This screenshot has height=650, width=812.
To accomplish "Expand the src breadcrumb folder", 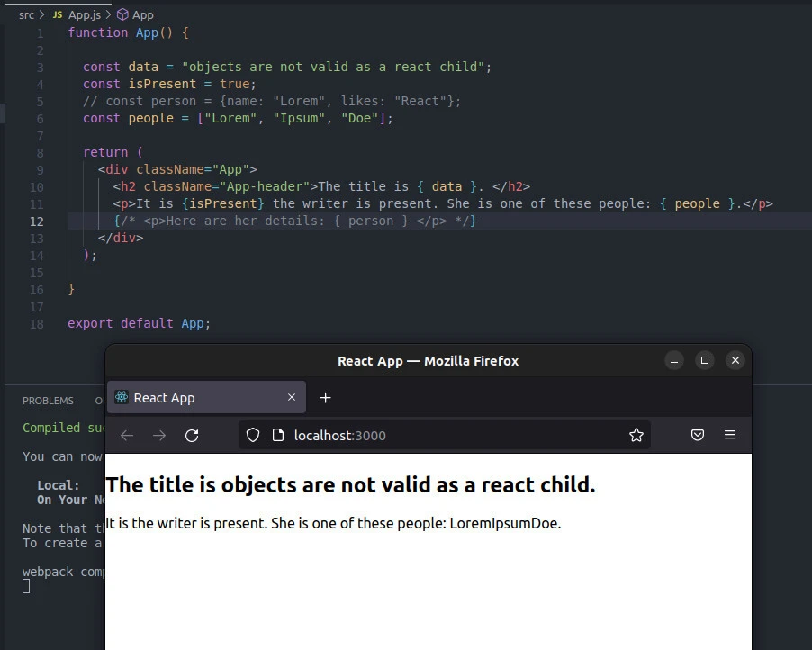I will pyautogui.click(x=26, y=14).
